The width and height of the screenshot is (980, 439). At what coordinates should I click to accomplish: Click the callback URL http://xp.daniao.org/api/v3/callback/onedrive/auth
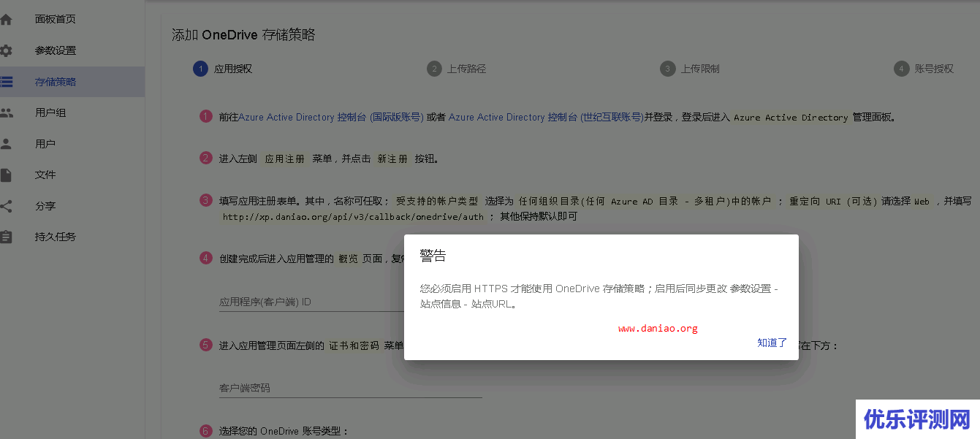pyautogui.click(x=353, y=217)
